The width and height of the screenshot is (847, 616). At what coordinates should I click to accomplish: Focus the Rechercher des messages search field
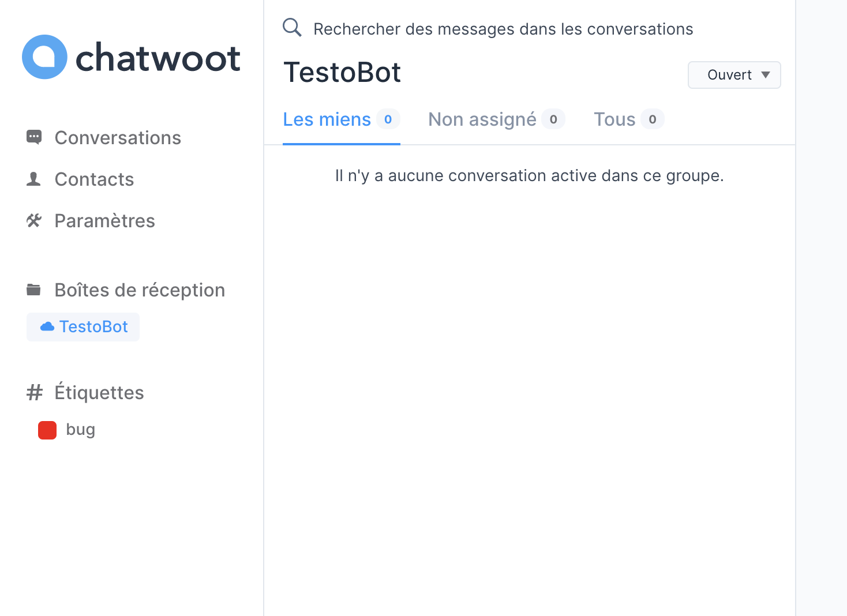pyautogui.click(x=503, y=29)
